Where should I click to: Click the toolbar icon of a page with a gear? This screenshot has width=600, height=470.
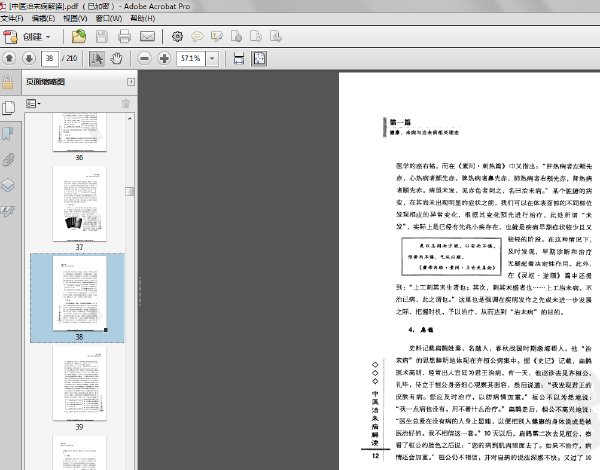(236, 37)
